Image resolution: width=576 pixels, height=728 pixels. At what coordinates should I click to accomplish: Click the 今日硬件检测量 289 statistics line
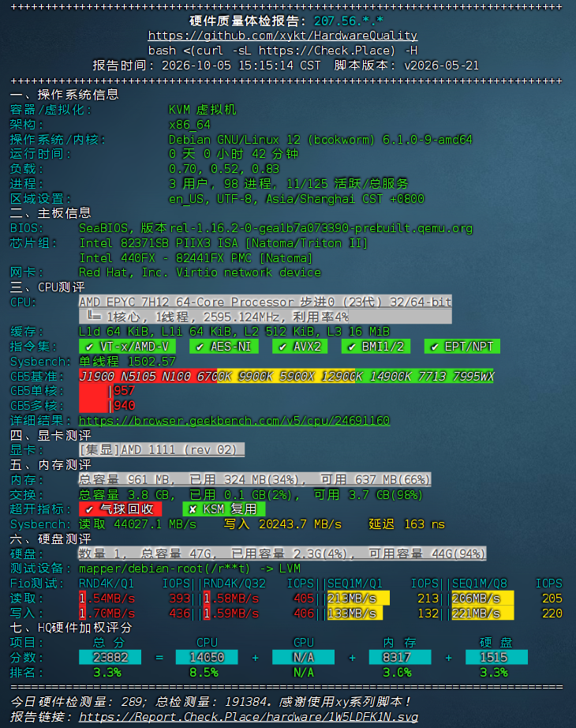point(210,701)
